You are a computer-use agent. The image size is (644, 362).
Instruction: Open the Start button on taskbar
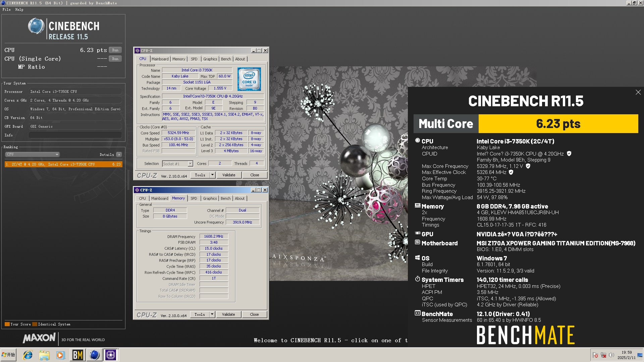coord(8,355)
